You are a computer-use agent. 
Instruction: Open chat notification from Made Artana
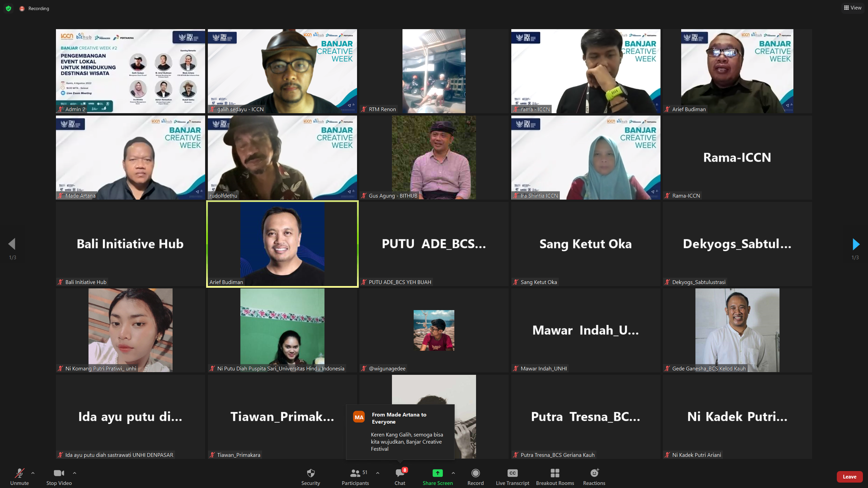point(400,432)
